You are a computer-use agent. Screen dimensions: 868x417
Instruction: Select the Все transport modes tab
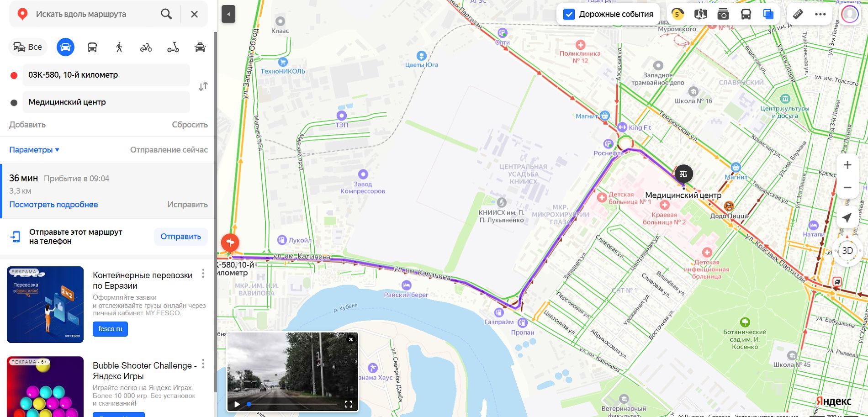tap(28, 47)
